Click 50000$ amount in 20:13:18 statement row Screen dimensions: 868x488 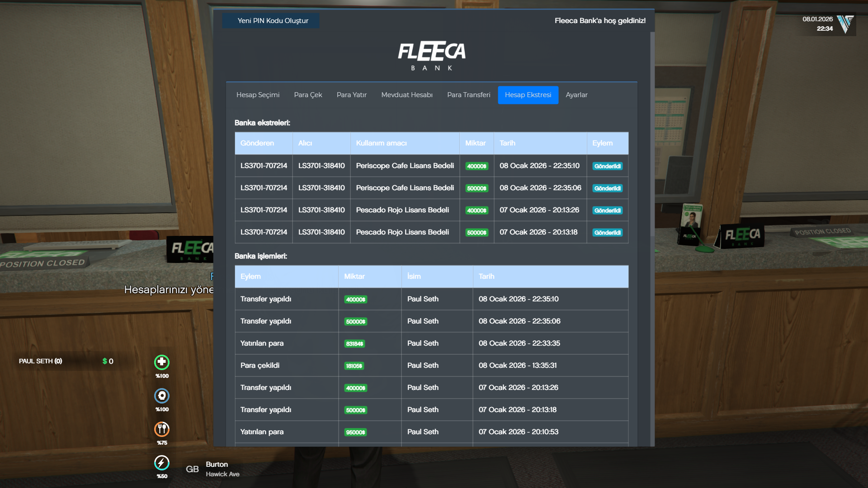(477, 233)
